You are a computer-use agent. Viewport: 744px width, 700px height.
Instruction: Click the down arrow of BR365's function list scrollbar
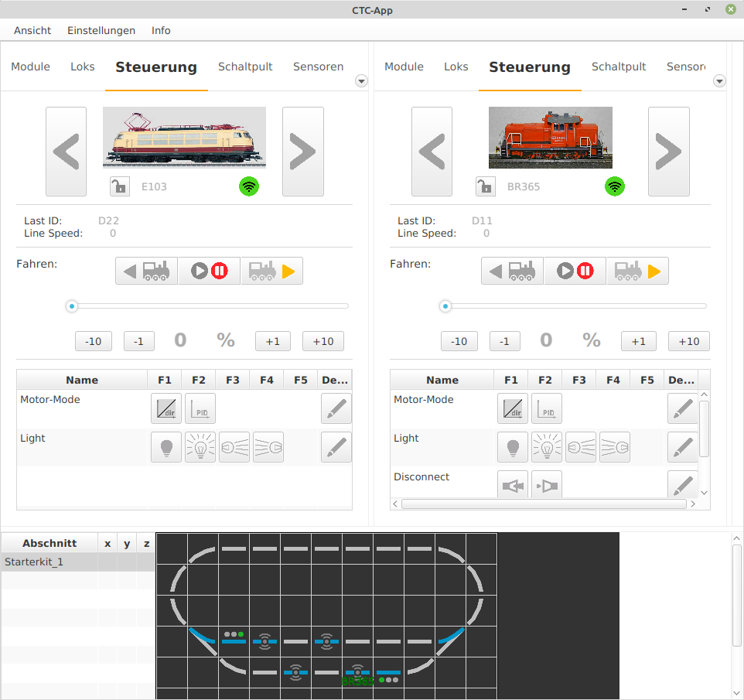tap(704, 492)
